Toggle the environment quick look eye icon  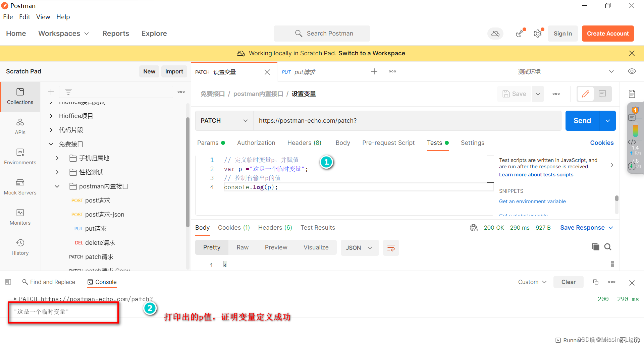pos(632,71)
